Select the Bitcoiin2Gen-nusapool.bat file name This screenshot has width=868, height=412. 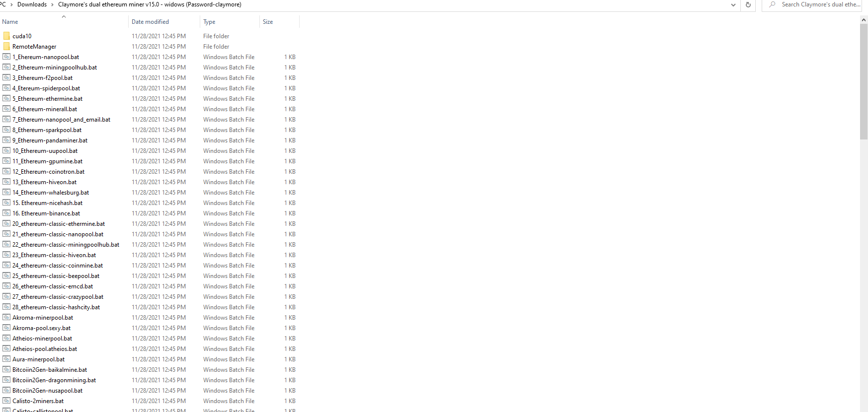pos(47,390)
